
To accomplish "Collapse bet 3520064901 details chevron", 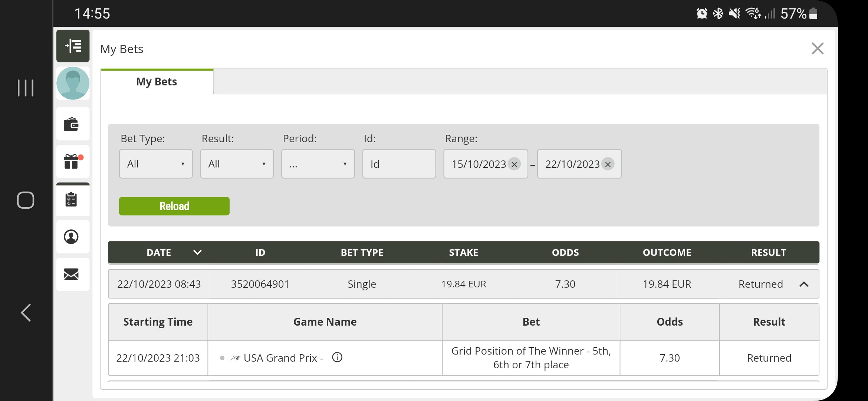I will point(804,284).
